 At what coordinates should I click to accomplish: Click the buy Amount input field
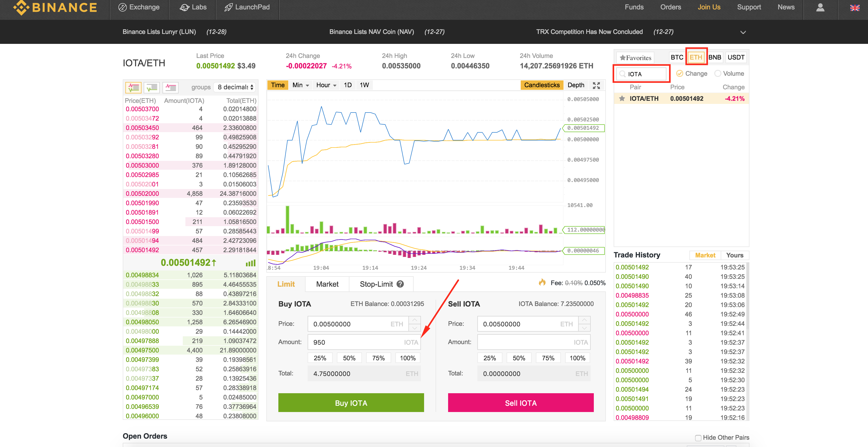click(364, 342)
